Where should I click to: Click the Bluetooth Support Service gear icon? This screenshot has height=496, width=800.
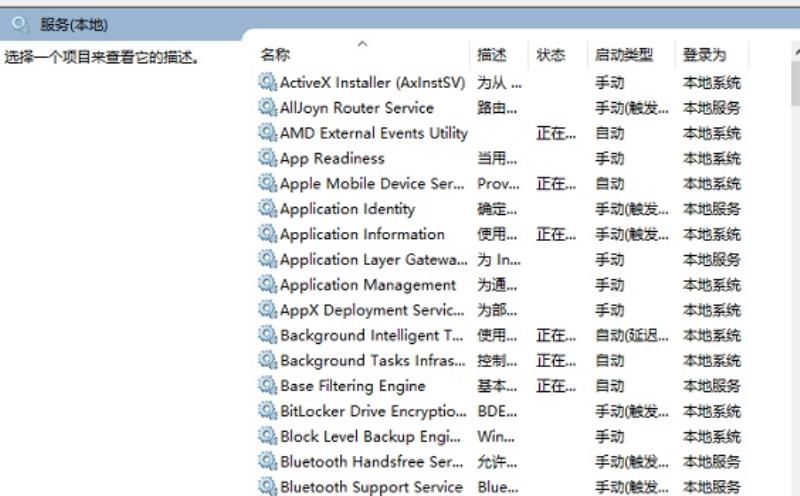pos(267,486)
